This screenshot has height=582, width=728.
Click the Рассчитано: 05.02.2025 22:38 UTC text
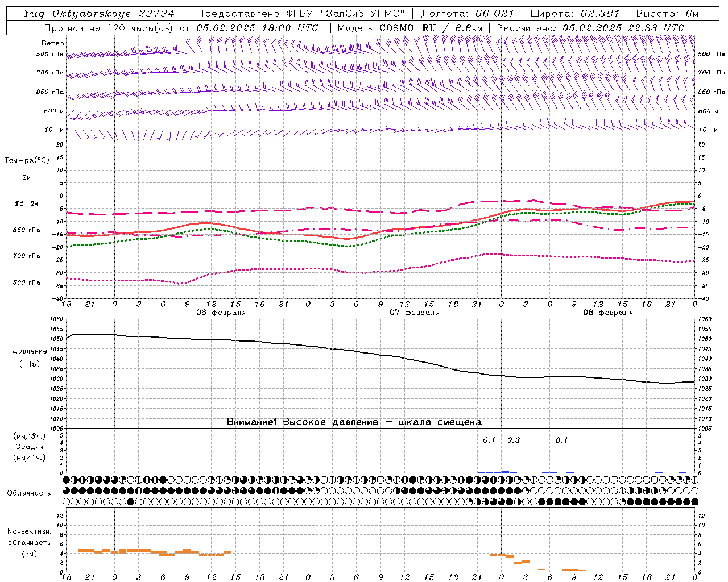[590, 27]
